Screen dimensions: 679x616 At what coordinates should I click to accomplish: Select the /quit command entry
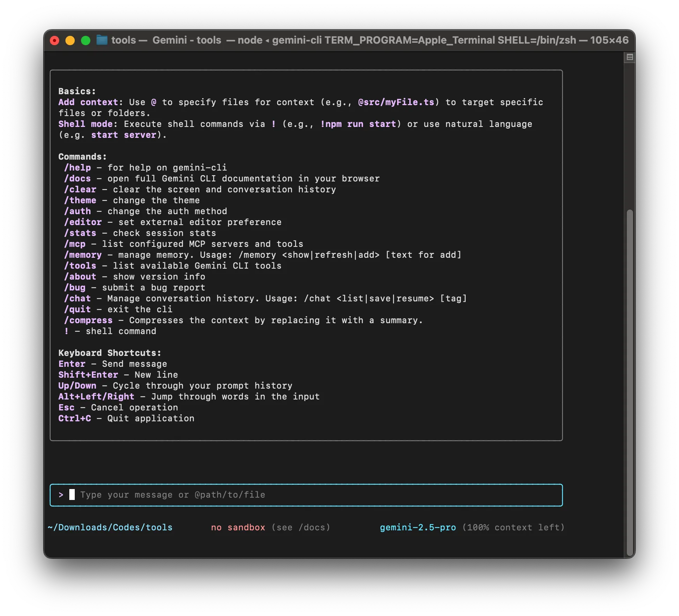tap(78, 309)
